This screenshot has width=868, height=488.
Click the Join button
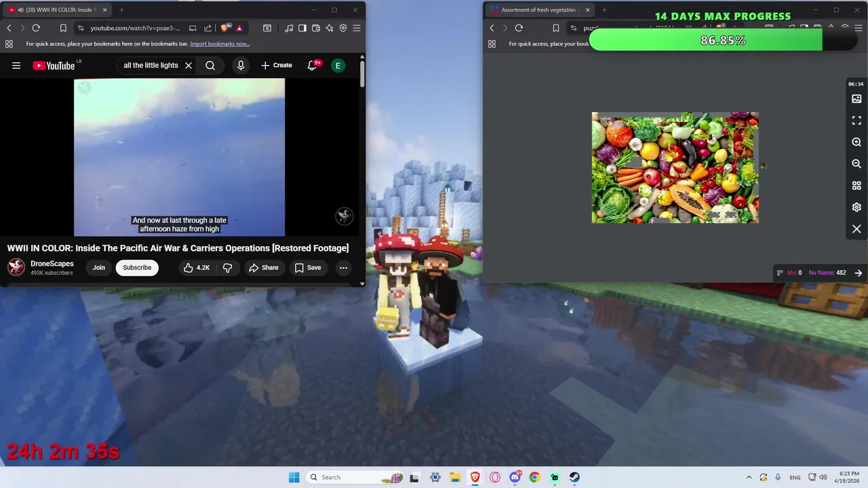point(99,268)
